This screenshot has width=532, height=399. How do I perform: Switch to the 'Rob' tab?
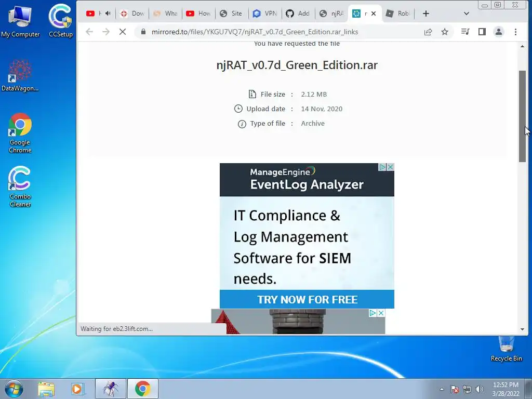(398, 14)
